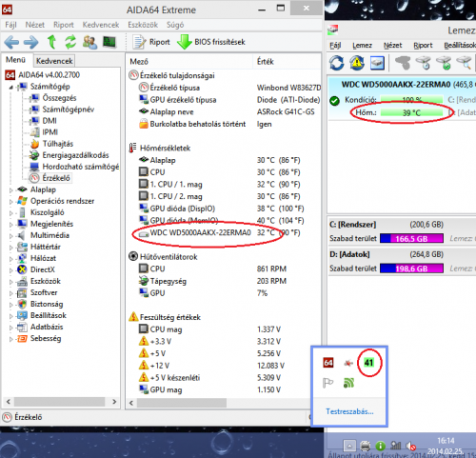Open the Eszközök menu
The width and height of the screenshot is (476, 458).
pyautogui.click(x=143, y=25)
